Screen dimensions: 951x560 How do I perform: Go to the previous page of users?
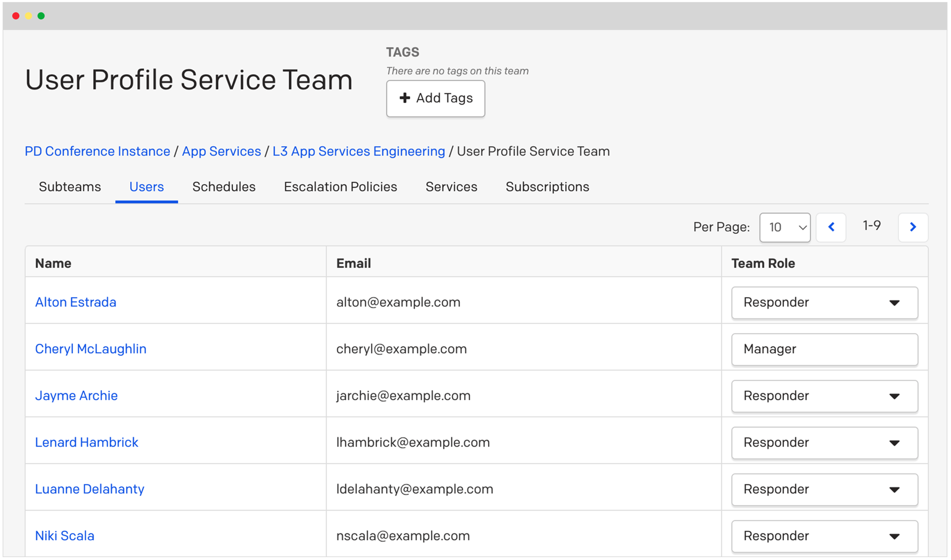tap(831, 227)
